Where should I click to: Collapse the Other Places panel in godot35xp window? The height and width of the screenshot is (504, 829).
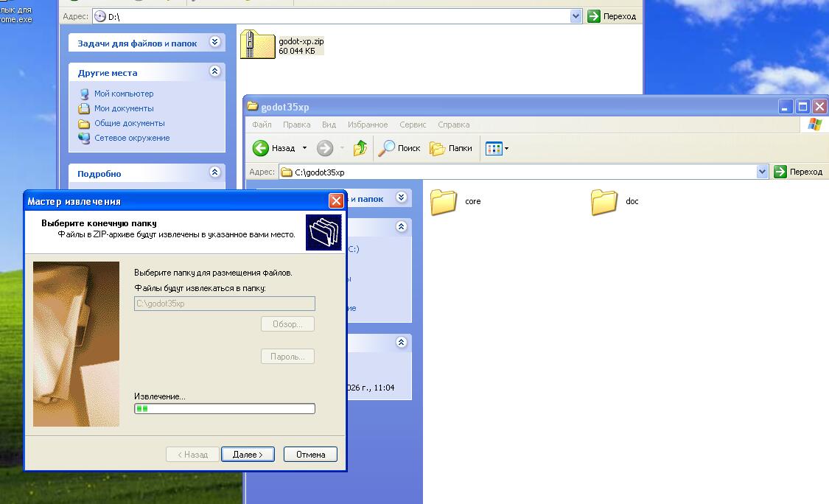click(402, 226)
